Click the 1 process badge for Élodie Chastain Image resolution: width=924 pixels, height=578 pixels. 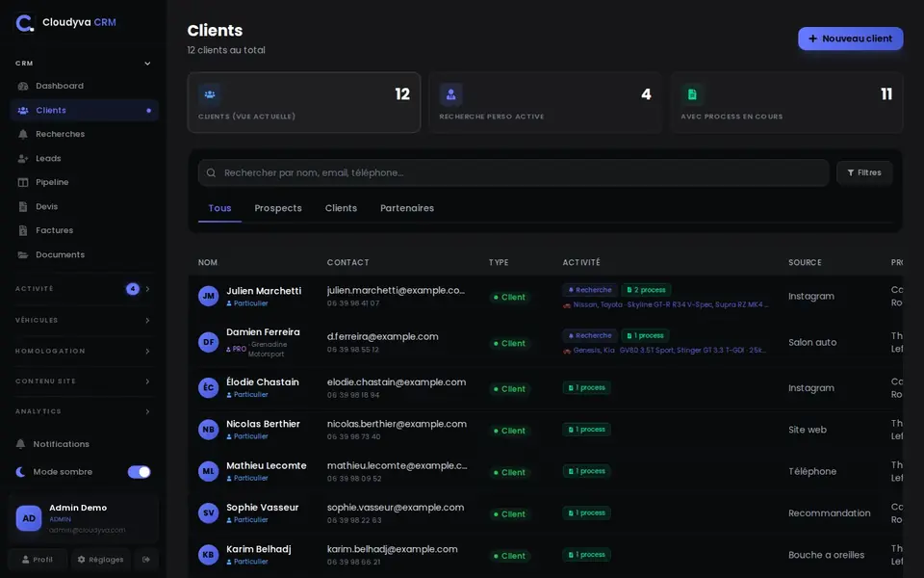click(x=587, y=387)
